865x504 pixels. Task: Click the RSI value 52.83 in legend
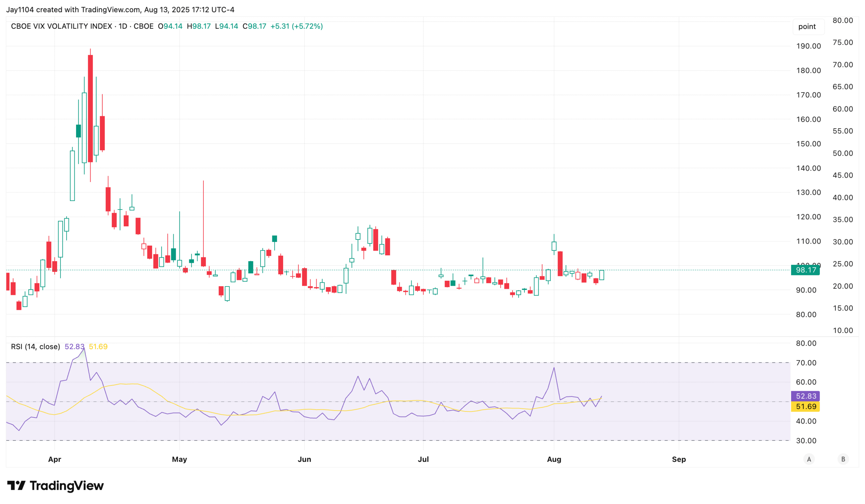[74, 347]
